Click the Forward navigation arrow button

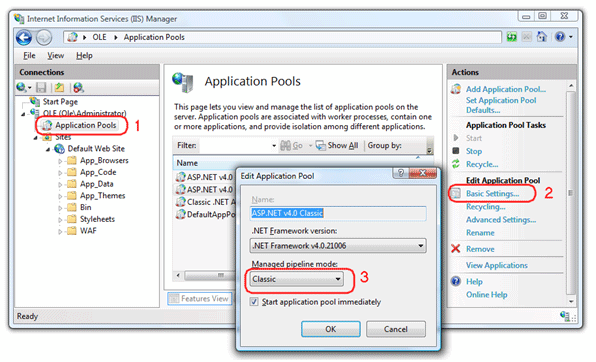(44, 38)
